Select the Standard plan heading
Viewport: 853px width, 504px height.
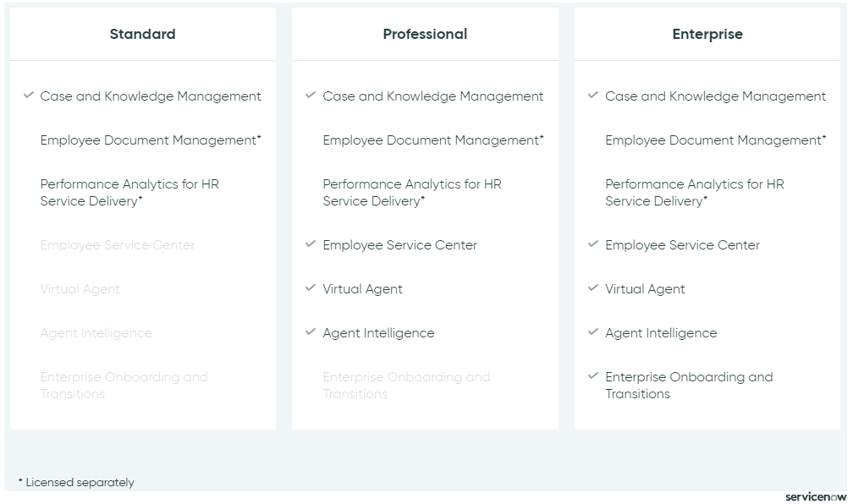click(142, 34)
